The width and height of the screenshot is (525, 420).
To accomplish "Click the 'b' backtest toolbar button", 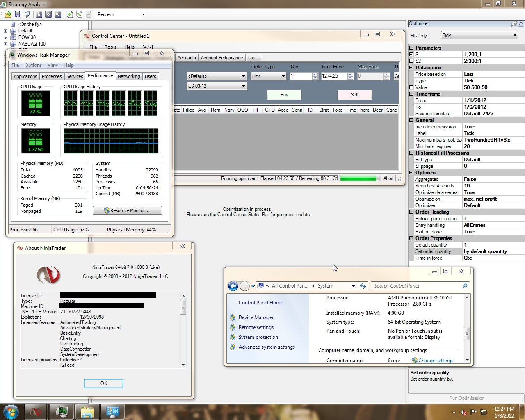I will [39, 14].
